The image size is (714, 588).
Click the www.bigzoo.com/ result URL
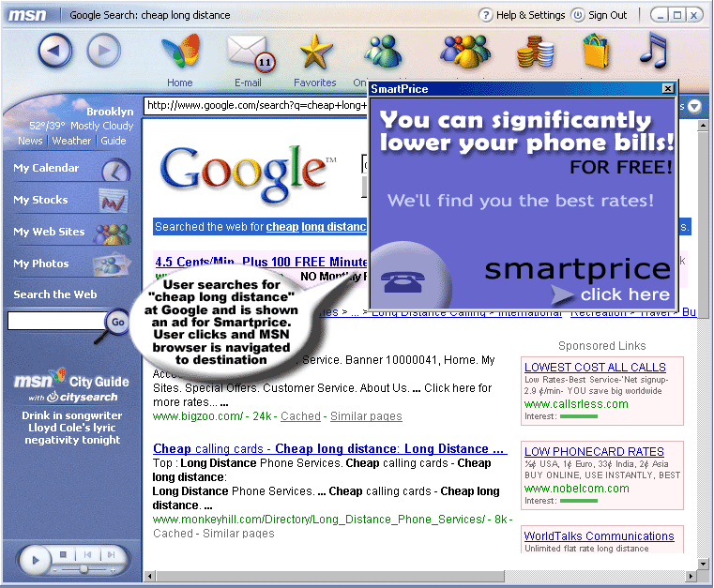(x=198, y=416)
